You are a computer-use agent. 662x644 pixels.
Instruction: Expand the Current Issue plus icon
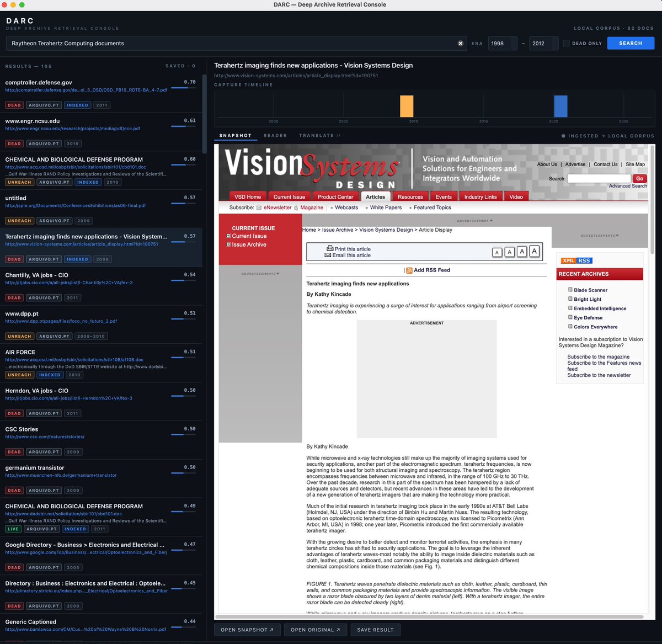pyautogui.click(x=228, y=236)
